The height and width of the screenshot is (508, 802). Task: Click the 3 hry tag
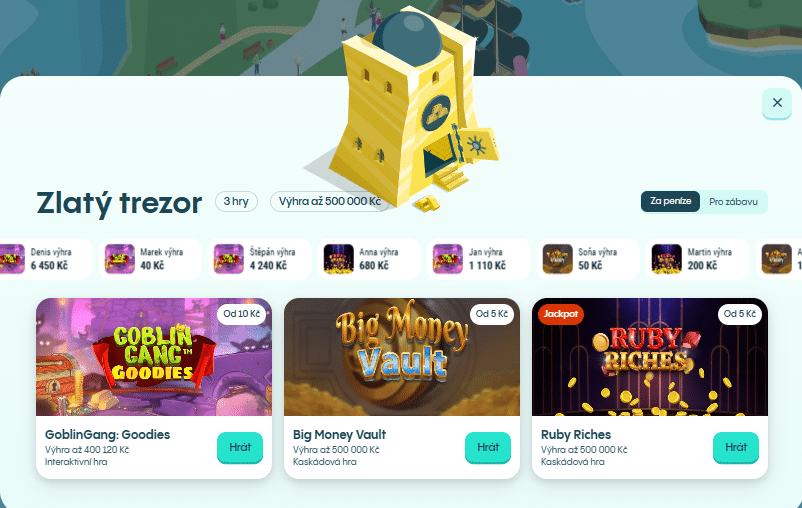[236, 202]
